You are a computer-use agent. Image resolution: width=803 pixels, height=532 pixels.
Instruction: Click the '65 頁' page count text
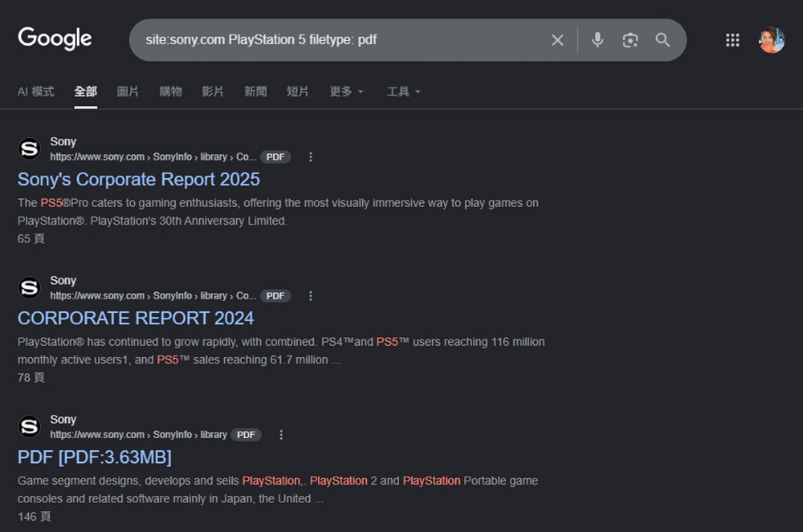(x=31, y=239)
